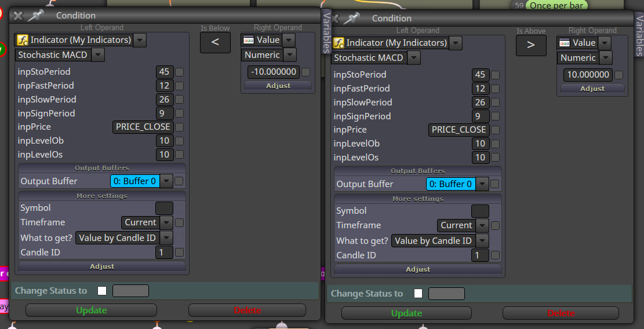Edit Candle ID field in left window
The width and height of the screenshot is (644, 329).
pyautogui.click(x=164, y=253)
